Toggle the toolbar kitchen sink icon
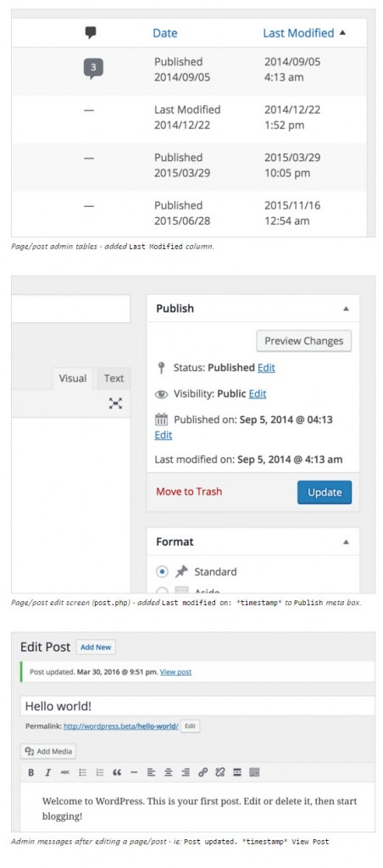The image size is (383, 868). coord(254,772)
